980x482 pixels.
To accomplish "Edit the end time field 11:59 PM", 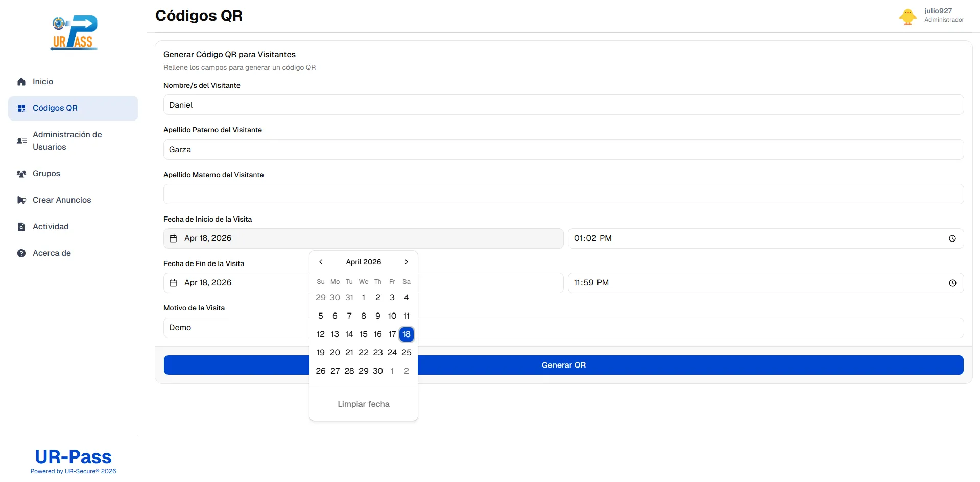I will tap(766, 283).
